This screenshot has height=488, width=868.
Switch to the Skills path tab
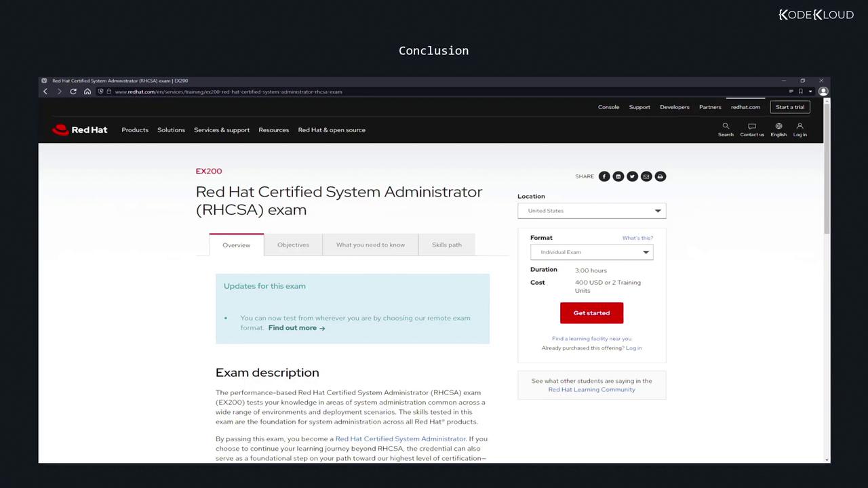tap(447, 245)
